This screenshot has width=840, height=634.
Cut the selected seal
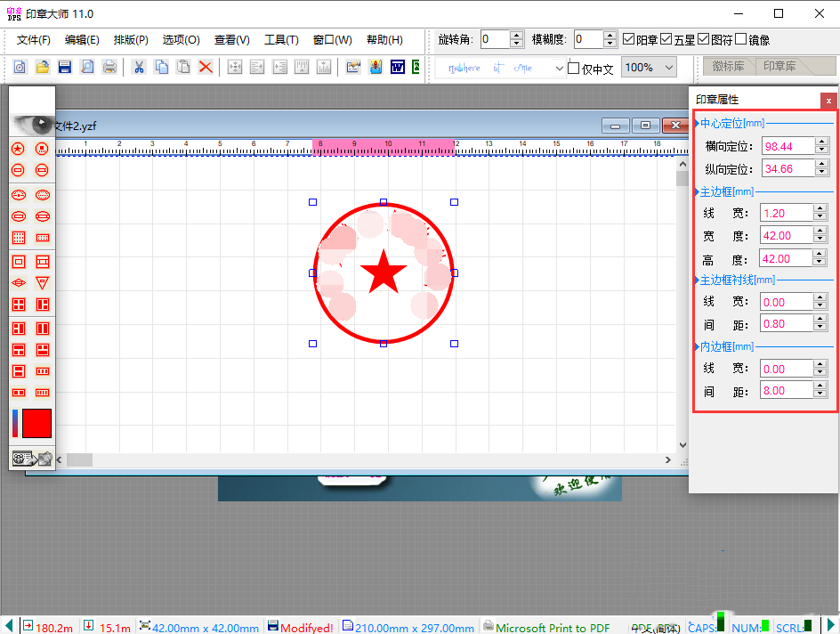(139, 67)
